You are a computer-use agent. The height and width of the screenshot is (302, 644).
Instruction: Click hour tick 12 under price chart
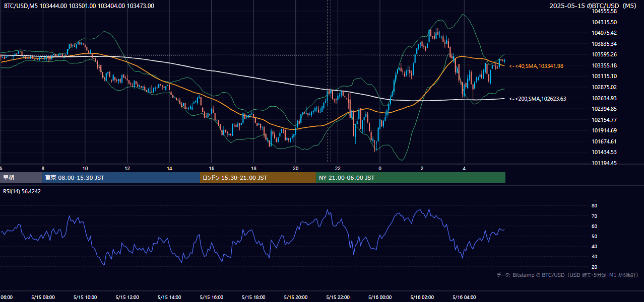(127, 169)
